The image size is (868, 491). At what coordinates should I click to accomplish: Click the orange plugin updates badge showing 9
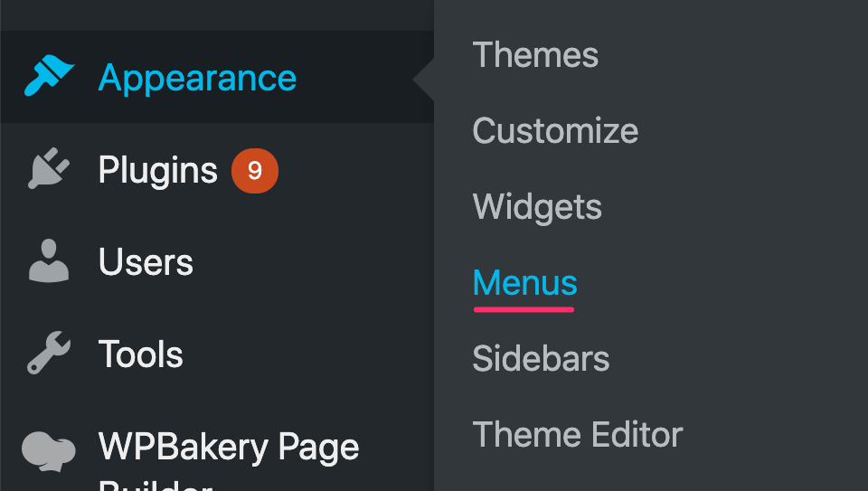(255, 171)
